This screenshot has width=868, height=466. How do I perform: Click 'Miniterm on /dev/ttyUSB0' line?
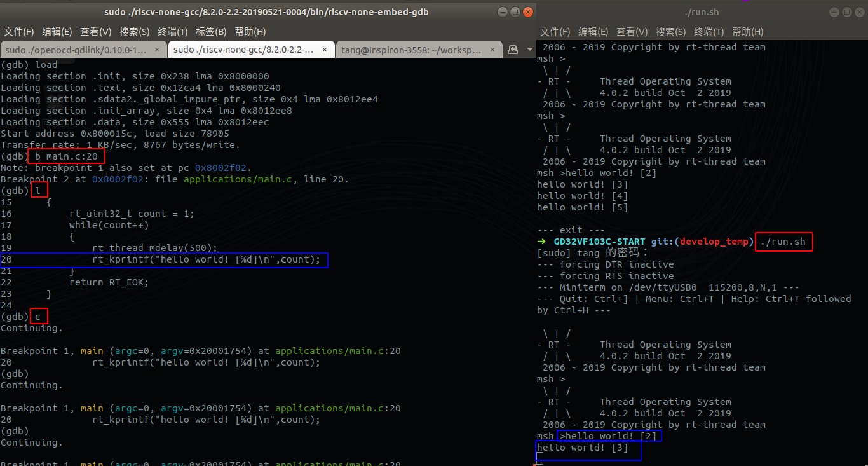click(668, 287)
